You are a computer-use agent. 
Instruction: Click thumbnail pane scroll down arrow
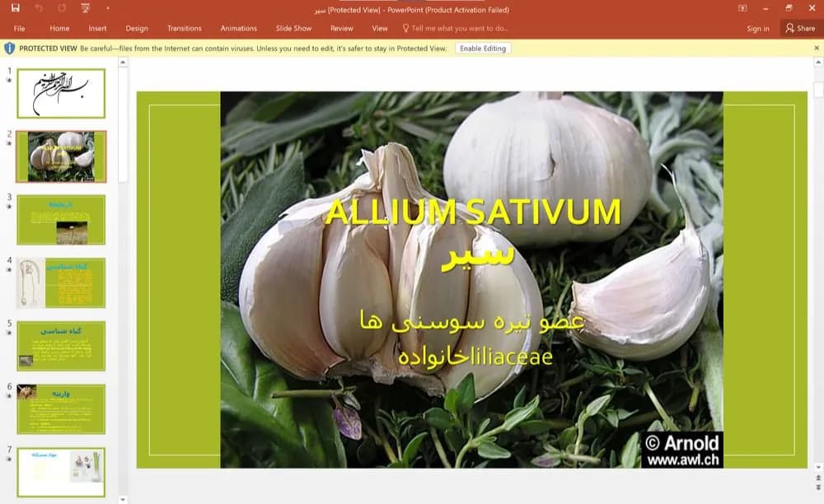tap(123, 499)
